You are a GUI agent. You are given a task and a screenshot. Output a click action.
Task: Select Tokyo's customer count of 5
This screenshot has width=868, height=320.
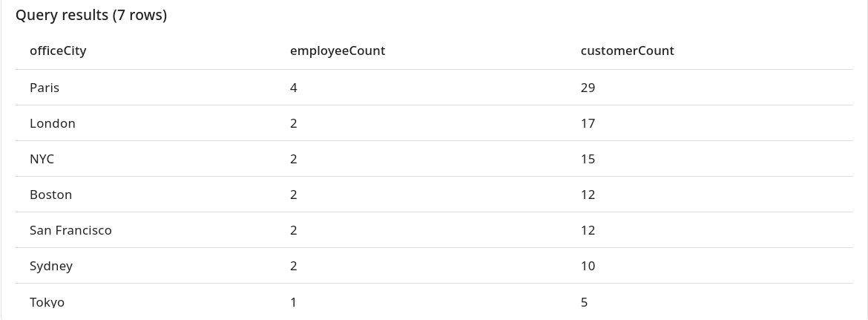[585, 302]
